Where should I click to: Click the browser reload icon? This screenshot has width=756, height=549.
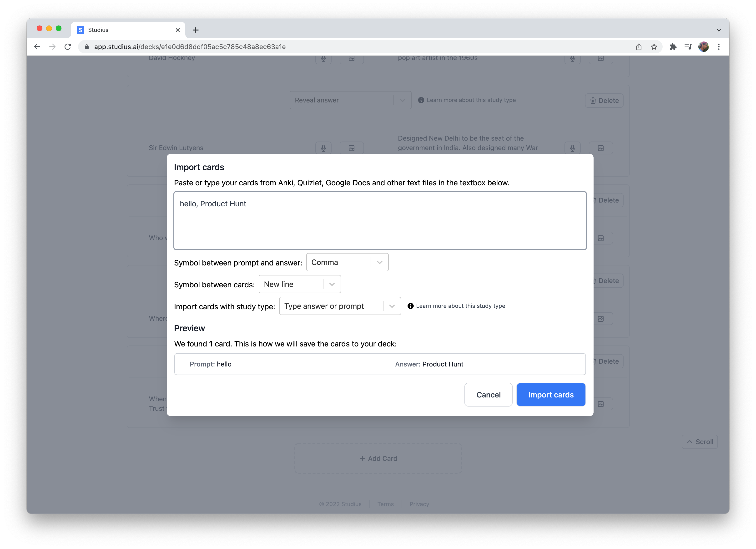pyautogui.click(x=68, y=47)
